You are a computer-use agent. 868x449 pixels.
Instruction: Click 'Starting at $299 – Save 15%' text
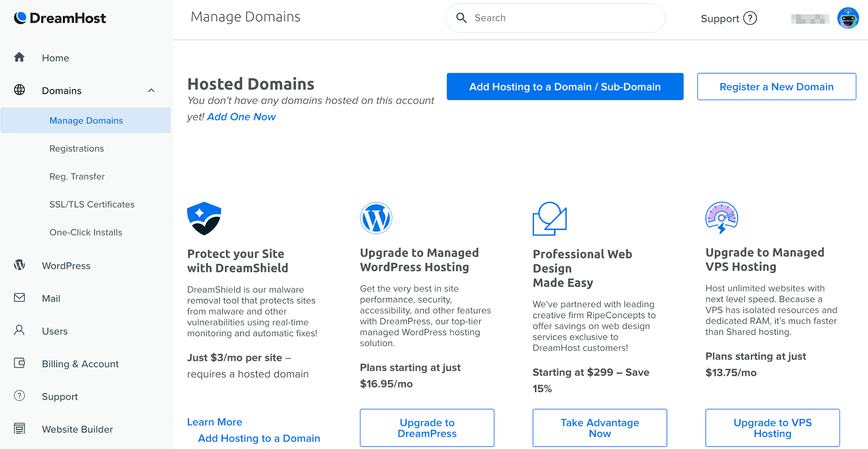[x=591, y=380]
